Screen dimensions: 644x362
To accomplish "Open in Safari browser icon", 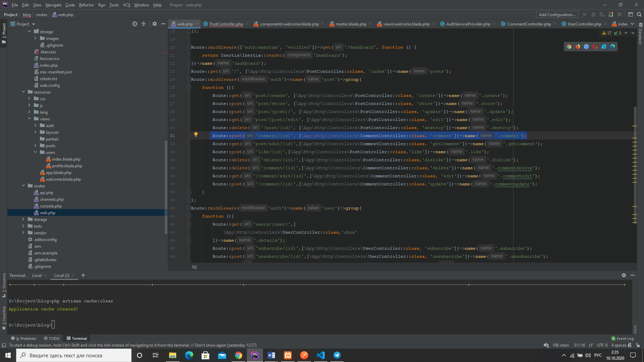I will 586,47.
